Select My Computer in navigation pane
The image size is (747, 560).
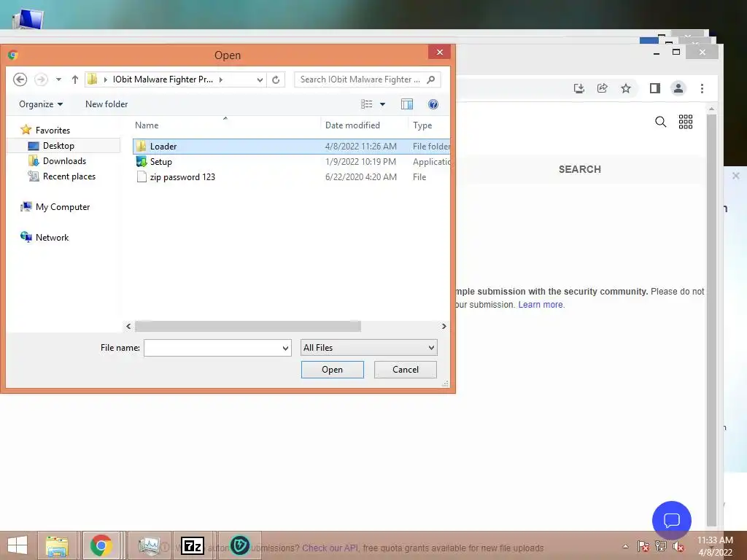point(55,207)
